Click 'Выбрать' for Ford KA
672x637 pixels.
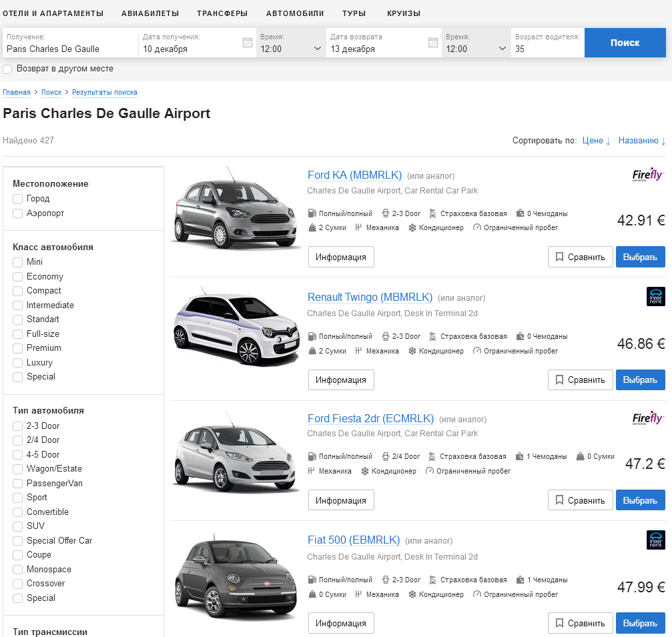pos(640,257)
